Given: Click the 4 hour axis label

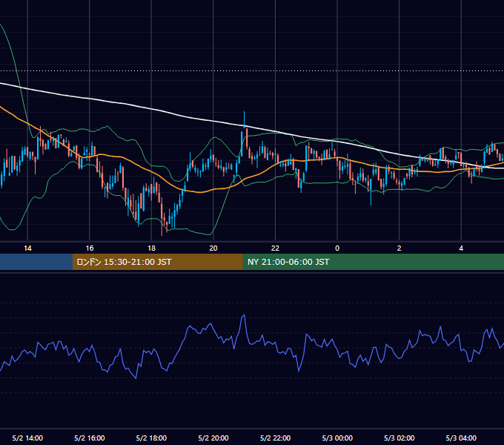Looking at the screenshot, I should pyautogui.click(x=461, y=248).
